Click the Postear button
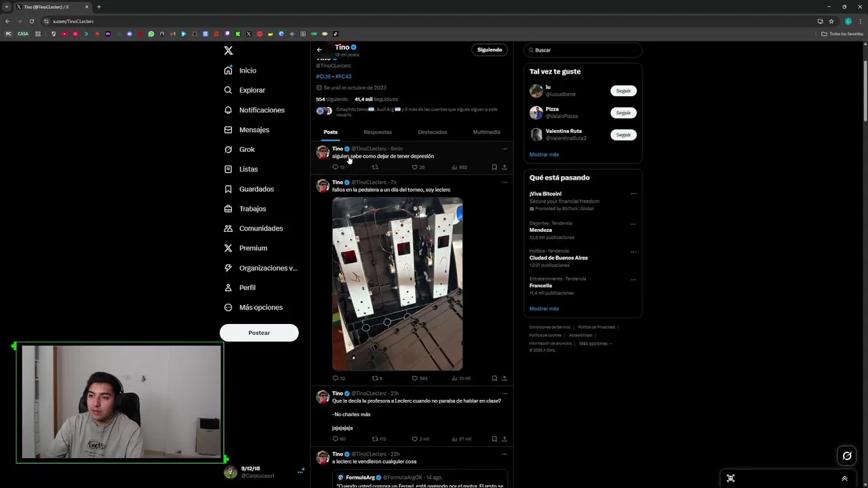This screenshot has width=868, height=488. (259, 333)
